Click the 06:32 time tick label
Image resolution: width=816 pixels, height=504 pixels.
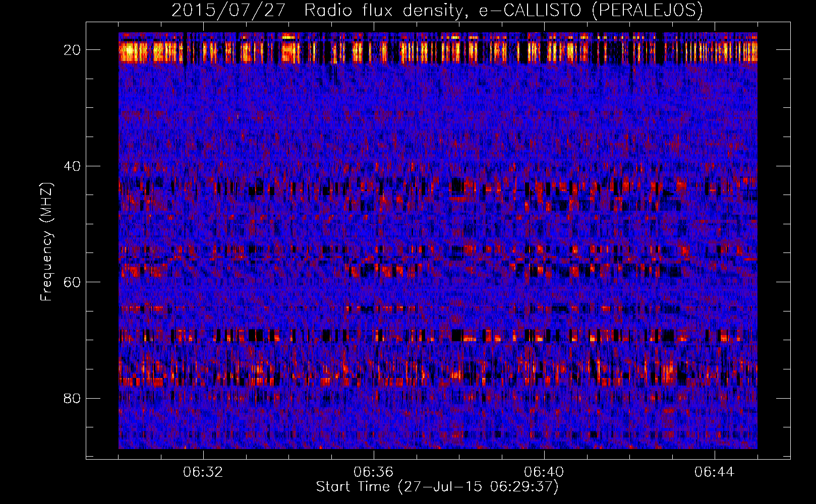click(x=203, y=472)
